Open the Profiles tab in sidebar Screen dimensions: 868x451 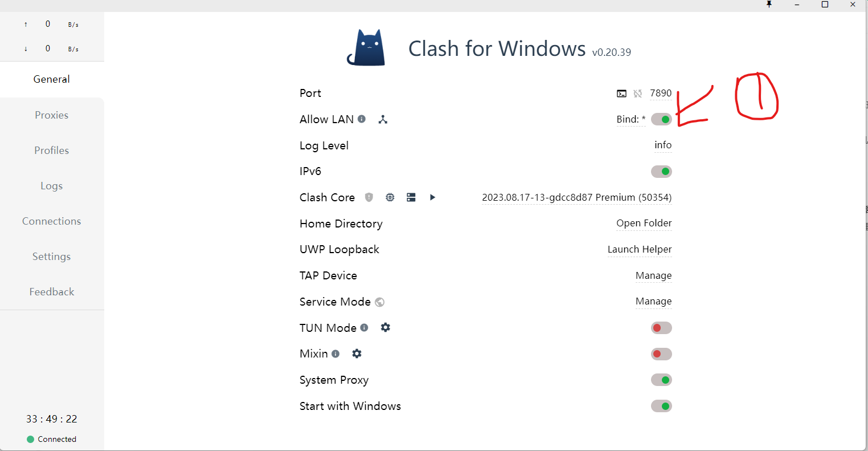tap(51, 151)
